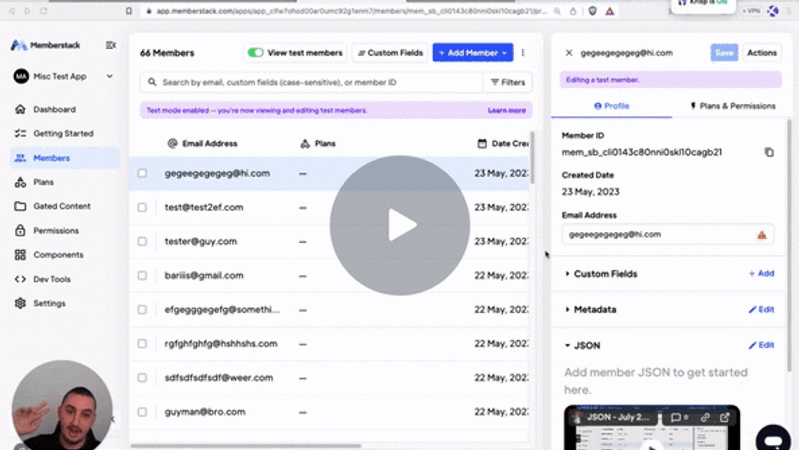Viewport: 799px width, 450px height.
Task: Open Getting Started checklist
Action: (63, 134)
